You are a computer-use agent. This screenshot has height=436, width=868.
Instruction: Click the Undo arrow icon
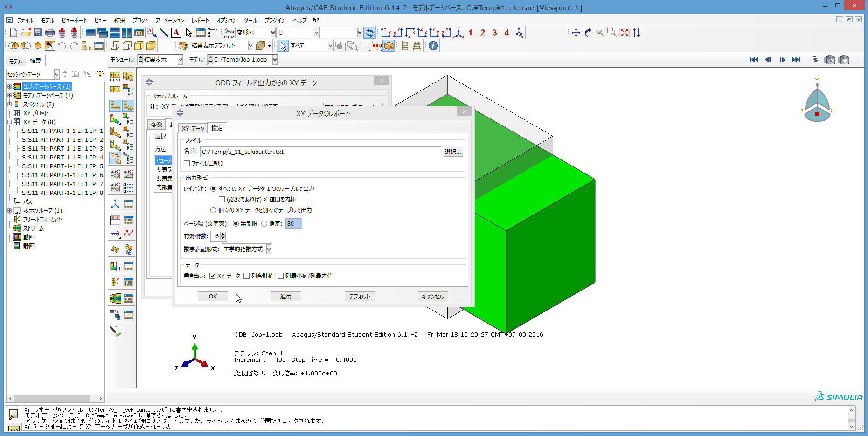(62, 46)
